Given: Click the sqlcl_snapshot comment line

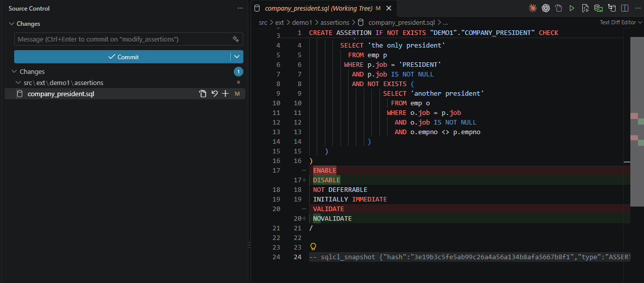Looking at the screenshot, I should (469, 257).
